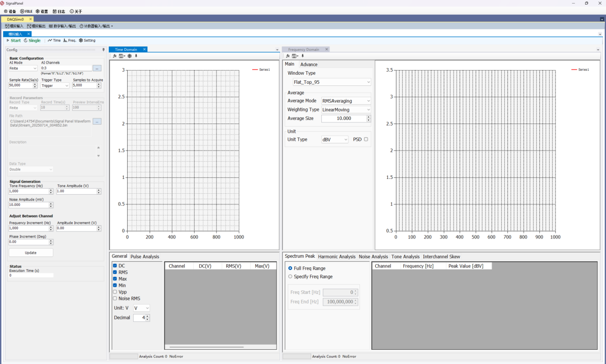Click the AI Channels browse button
Image resolution: width=606 pixels, height=364 pixels.
97,68
